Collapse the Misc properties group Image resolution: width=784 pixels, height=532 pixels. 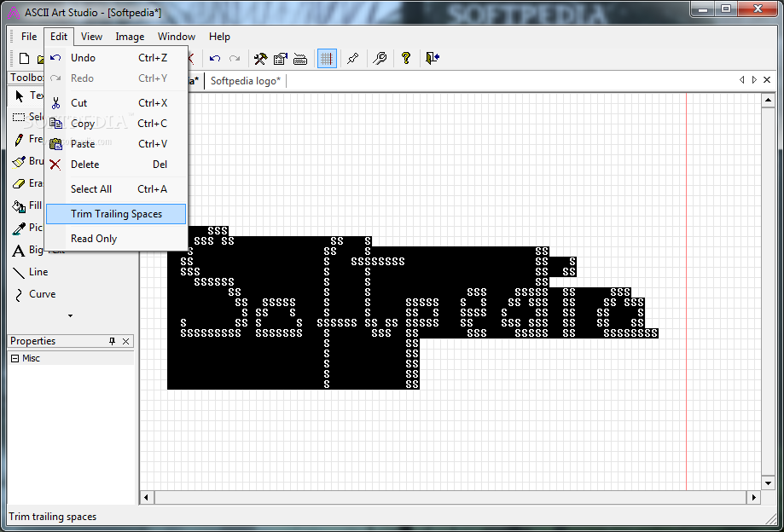[15, 359]
